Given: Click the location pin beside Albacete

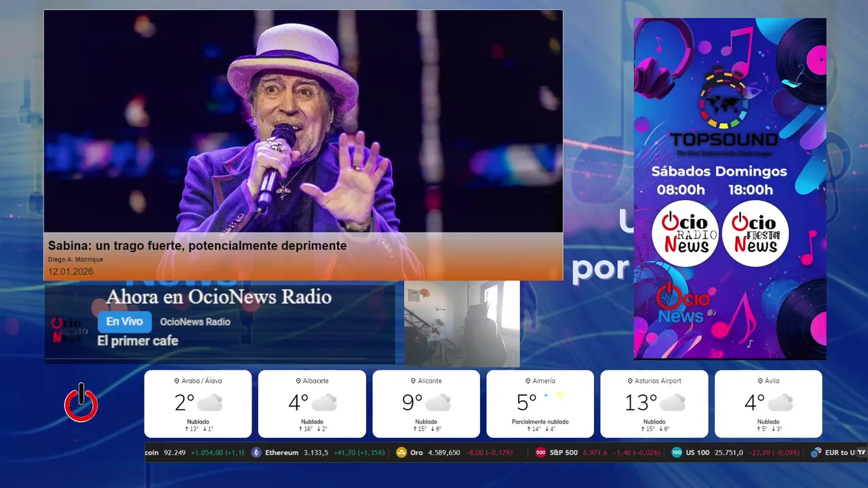Looking at the screenshot, I should click(298, 381).
